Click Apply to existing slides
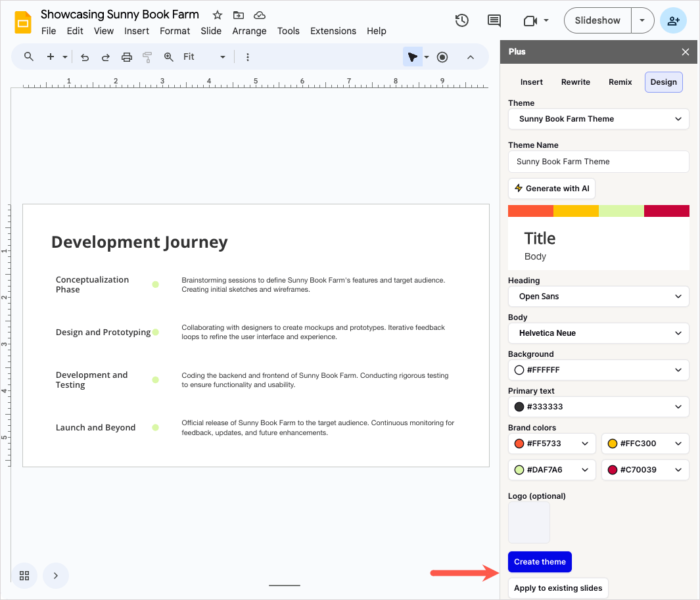 pyautogui.click(x=558, y=588)
